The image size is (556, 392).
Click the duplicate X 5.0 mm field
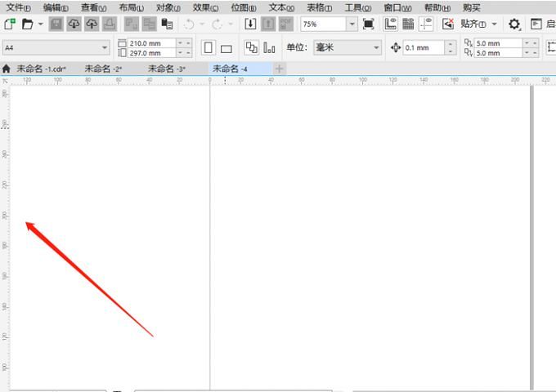click(498, 43)
